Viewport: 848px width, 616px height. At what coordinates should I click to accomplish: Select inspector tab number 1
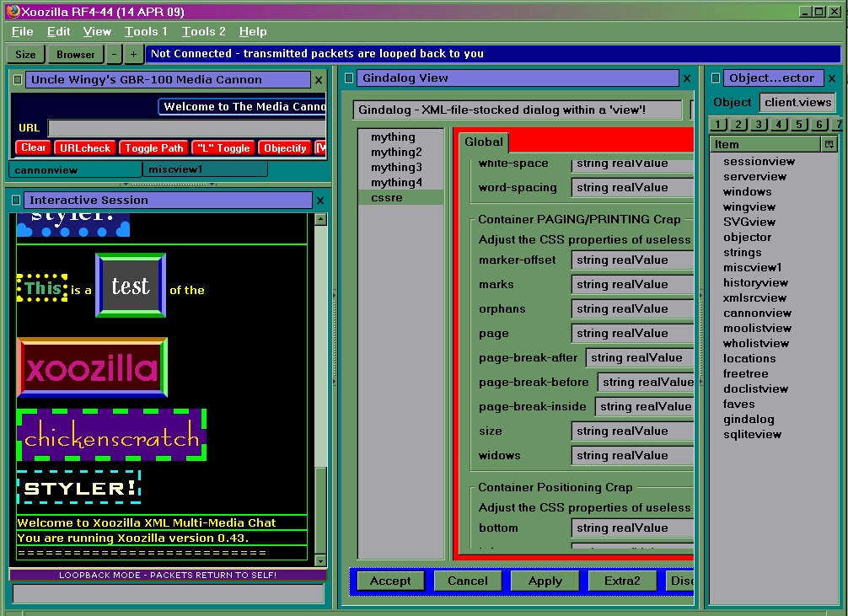(x=718, y=125)
